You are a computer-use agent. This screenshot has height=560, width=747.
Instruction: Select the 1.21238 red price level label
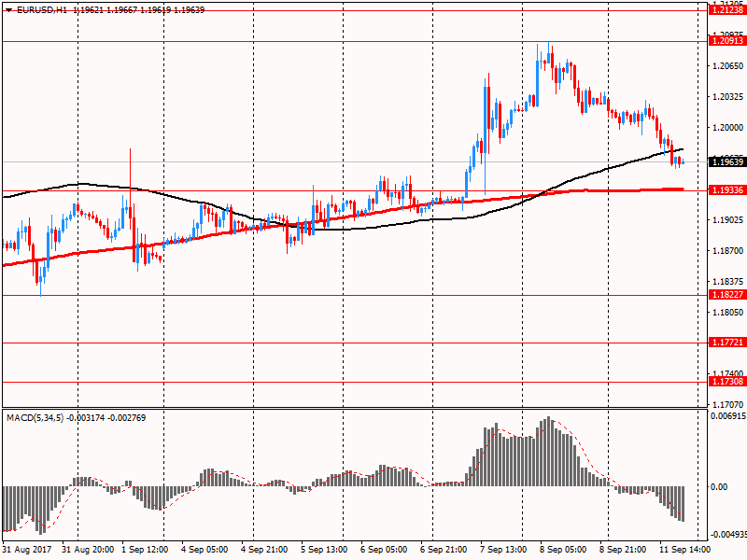click(x=727, y=10)
